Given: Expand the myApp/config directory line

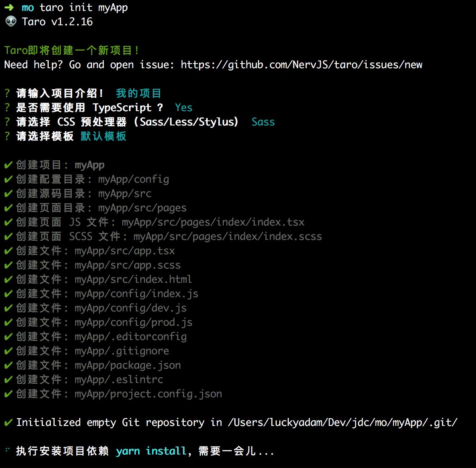Looking at the screenshot, I should click(133, 179).
